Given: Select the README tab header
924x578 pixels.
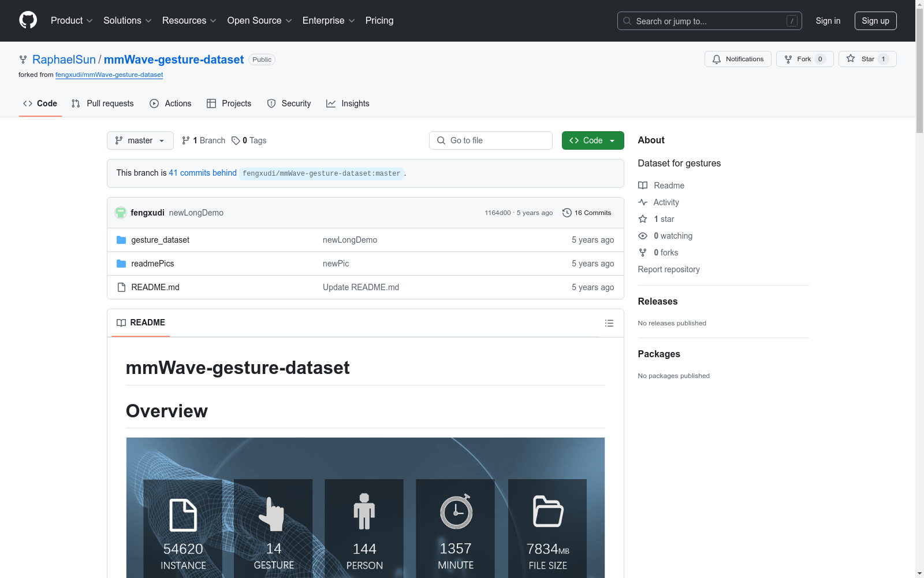Looking at the screenshot, I should tap(141, 323).
